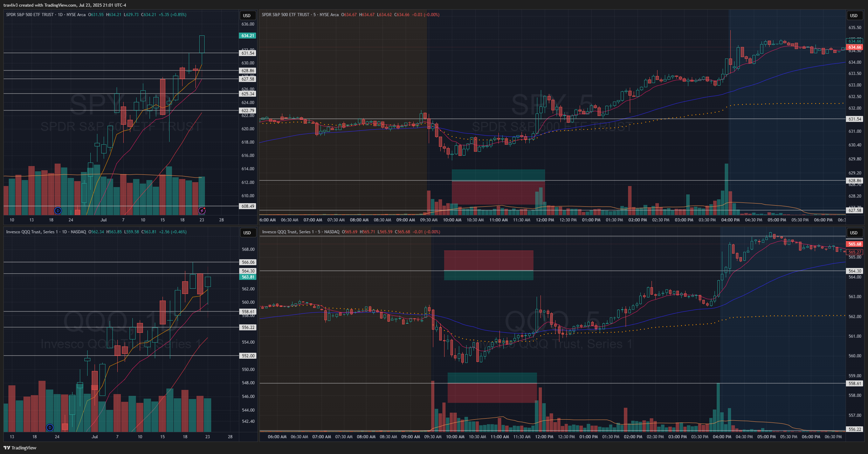Click the green 563.81 price tag on QQQ daily

[248, 277]
